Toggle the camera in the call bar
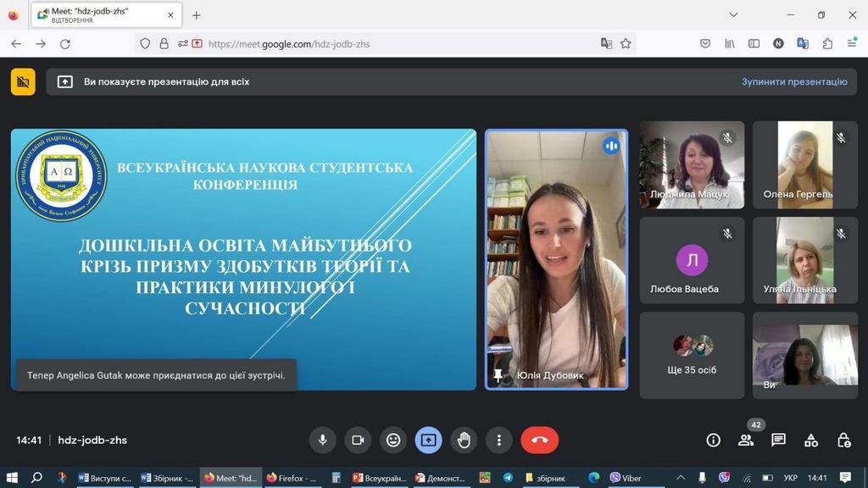The height and width of the screenshot is (488, 868). click(358, 440)
